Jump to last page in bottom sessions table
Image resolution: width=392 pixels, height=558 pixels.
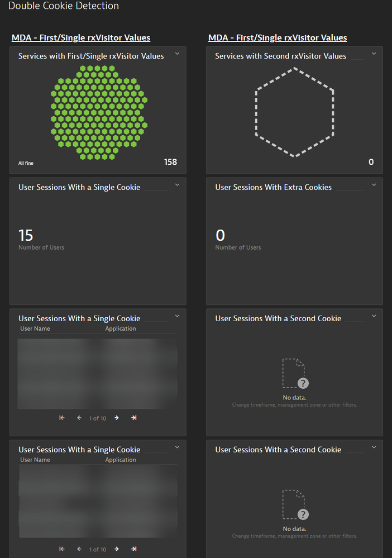134,549
